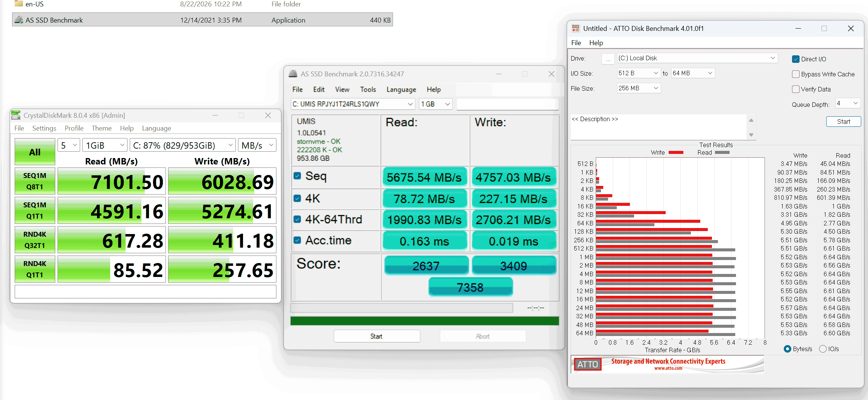Select the Bytes/s radio button
This screenshot has width=868, height=400.
787,349
